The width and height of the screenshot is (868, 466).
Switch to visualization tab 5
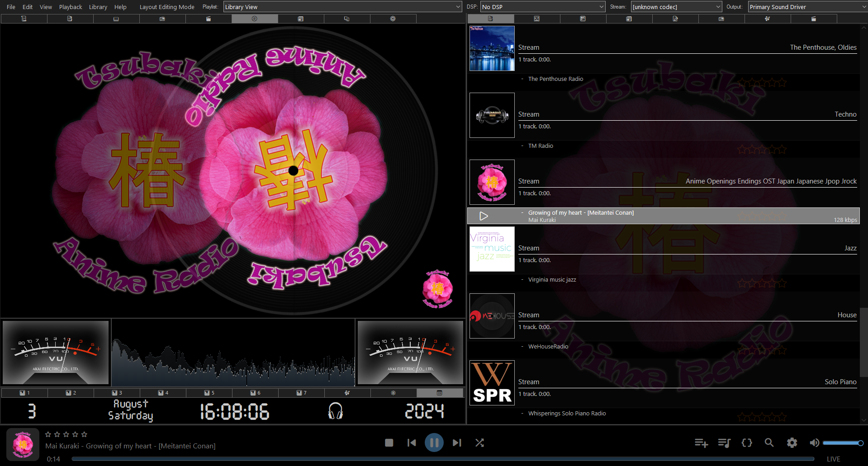coord(209,393)
